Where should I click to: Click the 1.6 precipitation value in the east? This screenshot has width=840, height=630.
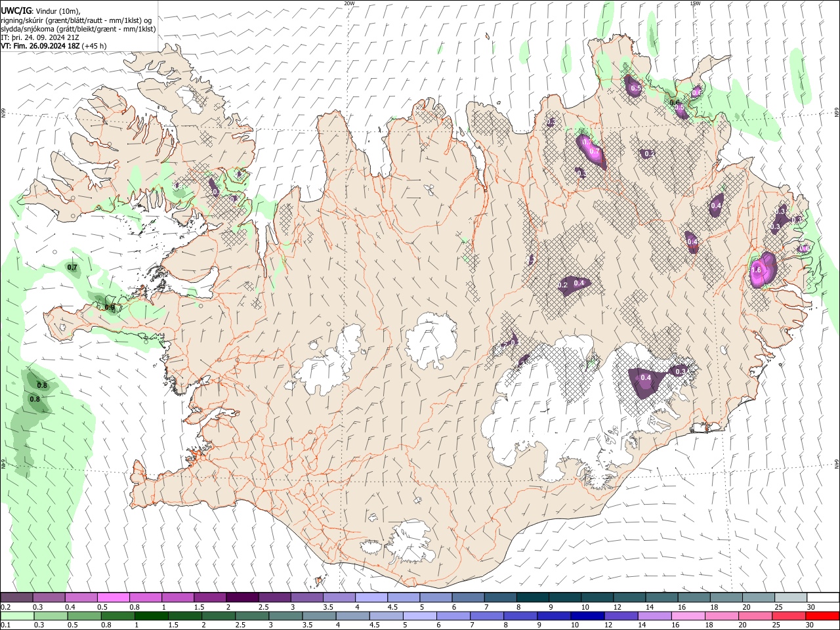point(756,270)
